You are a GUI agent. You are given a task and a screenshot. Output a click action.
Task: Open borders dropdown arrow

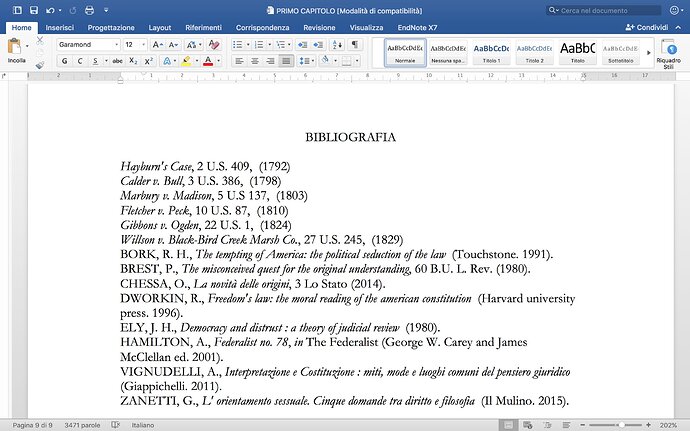(x=357, y=61)
